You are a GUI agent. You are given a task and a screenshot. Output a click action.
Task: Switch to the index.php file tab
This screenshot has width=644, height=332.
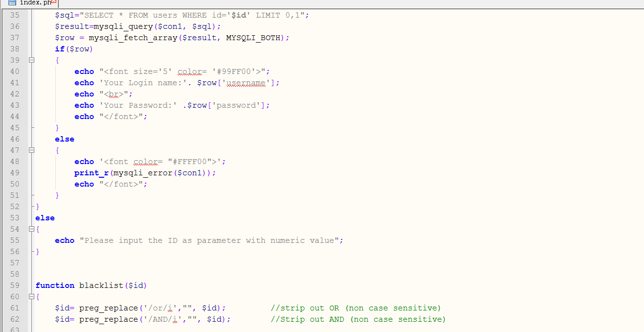point(35,2)
